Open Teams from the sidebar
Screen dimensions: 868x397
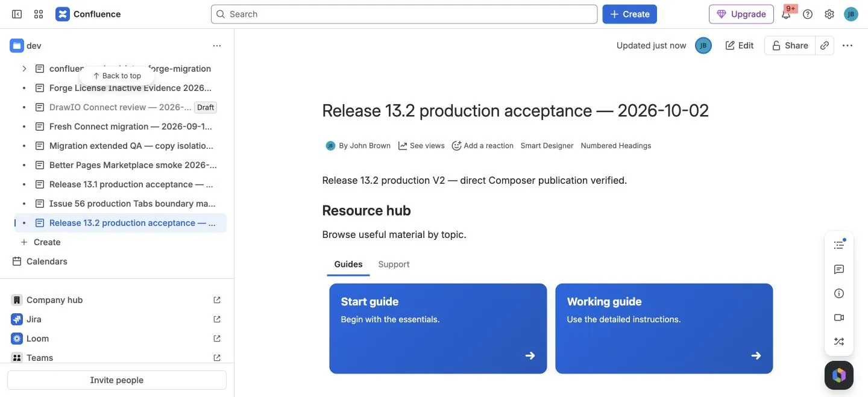[40, 358]
